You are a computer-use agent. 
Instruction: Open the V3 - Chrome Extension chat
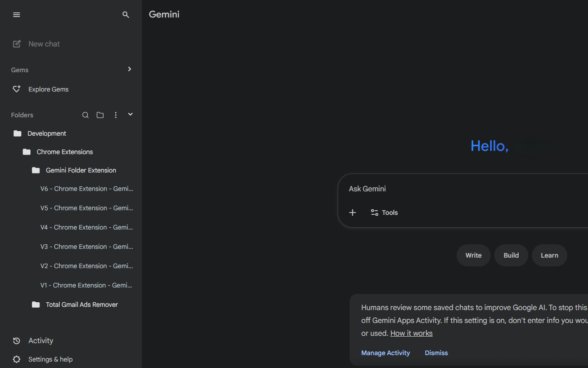87,247
